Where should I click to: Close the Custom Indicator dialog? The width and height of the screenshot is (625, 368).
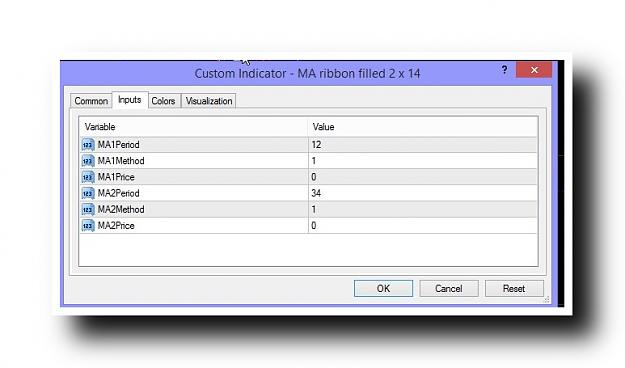tap(534, 70)
